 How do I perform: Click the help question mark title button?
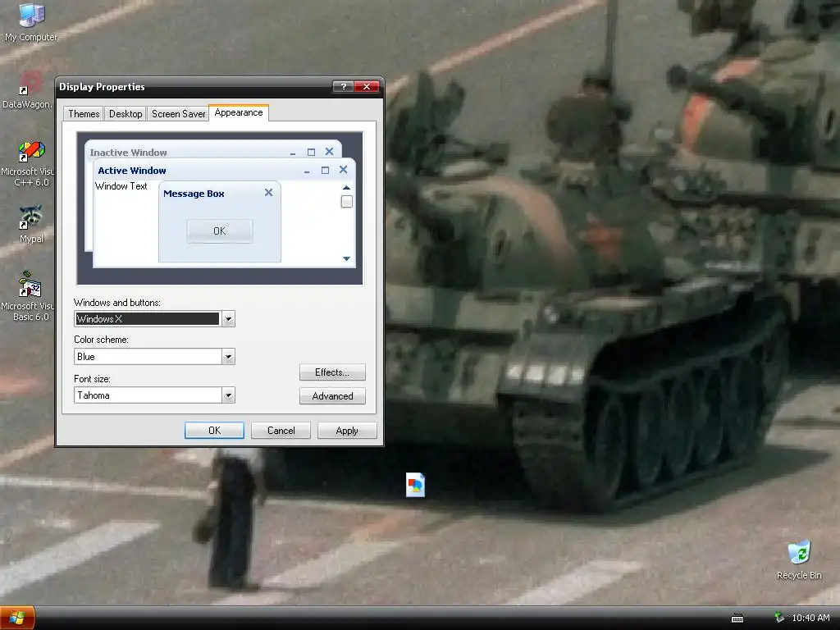343,86
